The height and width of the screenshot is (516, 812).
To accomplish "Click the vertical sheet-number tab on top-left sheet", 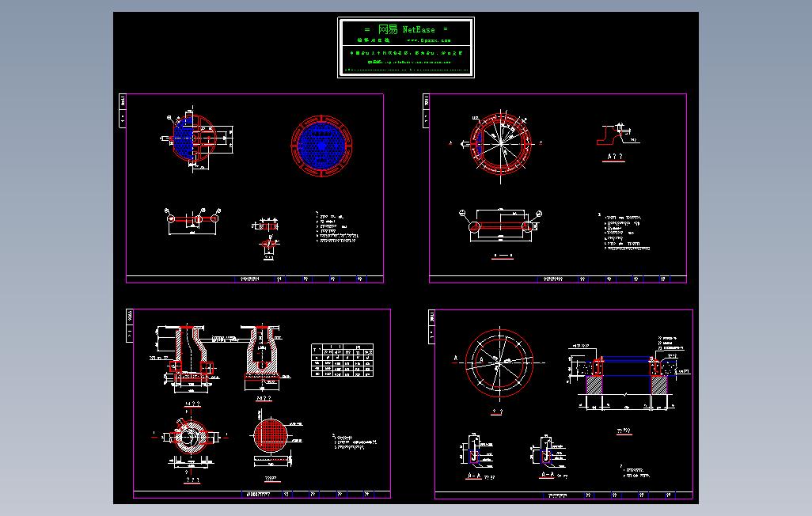I will [123, 110].
